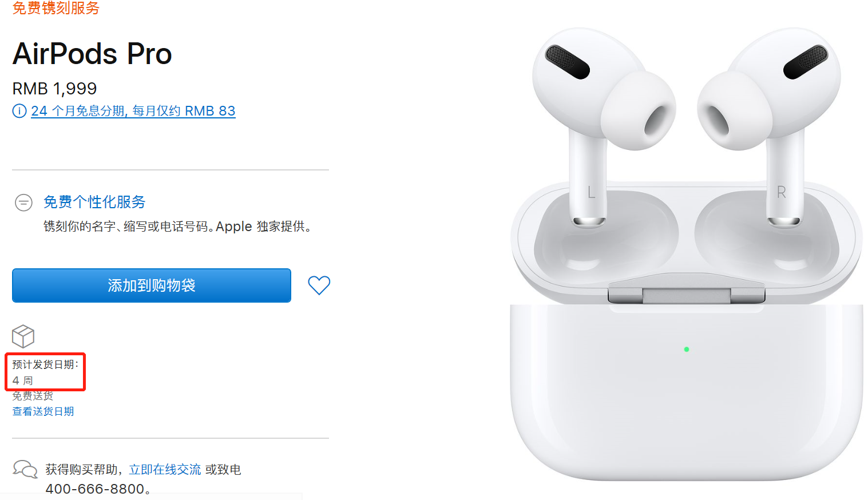Click the chat bubbles help icon
This screenshot has height=500, width=868.
(x=25, y=469)
